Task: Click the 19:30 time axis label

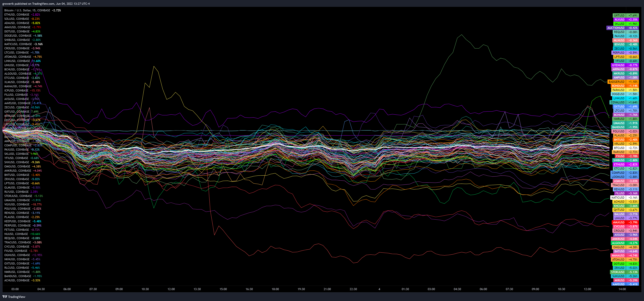Action: tap(301, 289)
